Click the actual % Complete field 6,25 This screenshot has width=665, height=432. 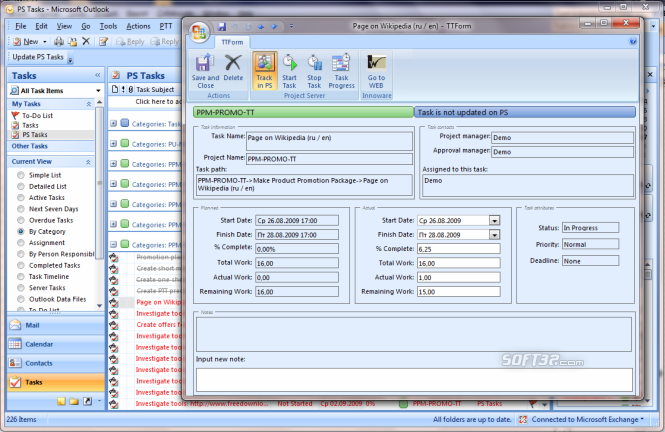pos(458,249)
